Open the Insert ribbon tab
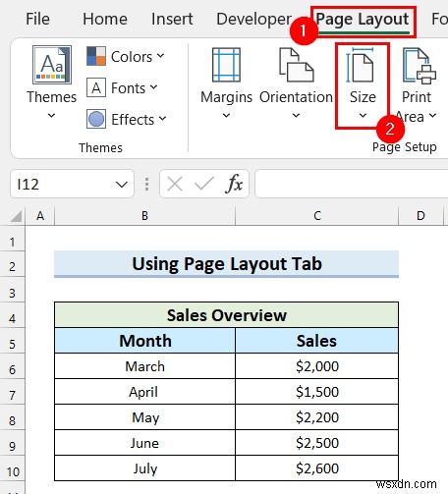 [172, 19]
